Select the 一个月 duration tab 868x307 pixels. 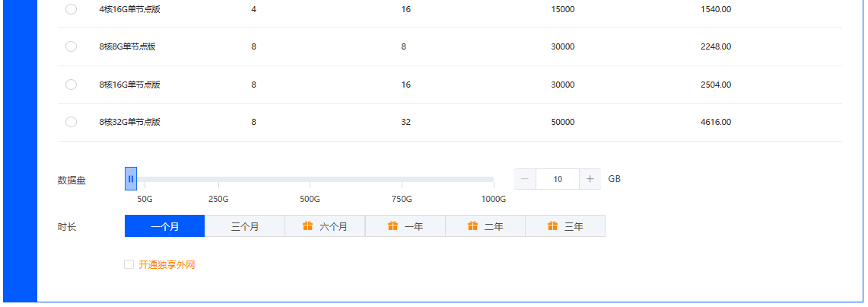[165, 226]
